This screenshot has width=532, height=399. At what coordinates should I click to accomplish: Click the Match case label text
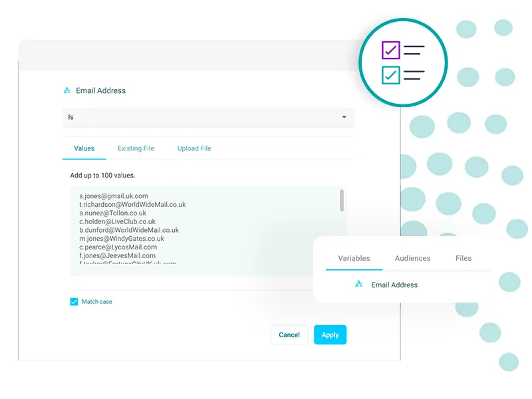(97, 302)
